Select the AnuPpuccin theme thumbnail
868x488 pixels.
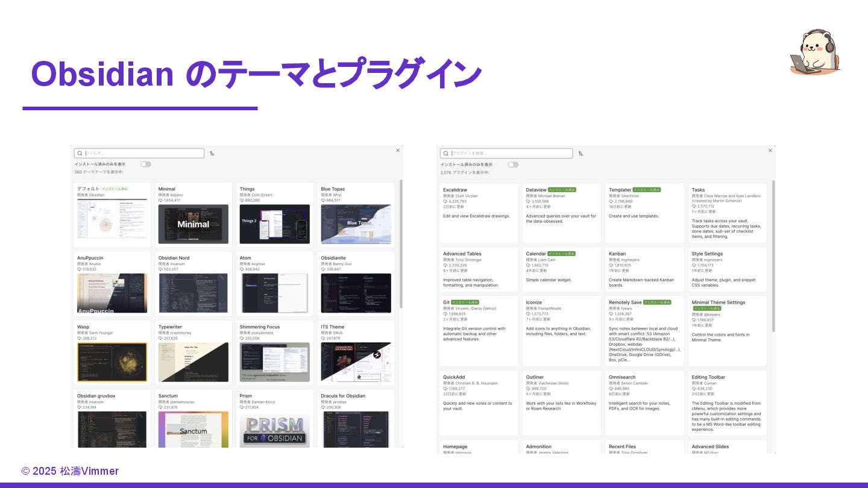[112, 293]
